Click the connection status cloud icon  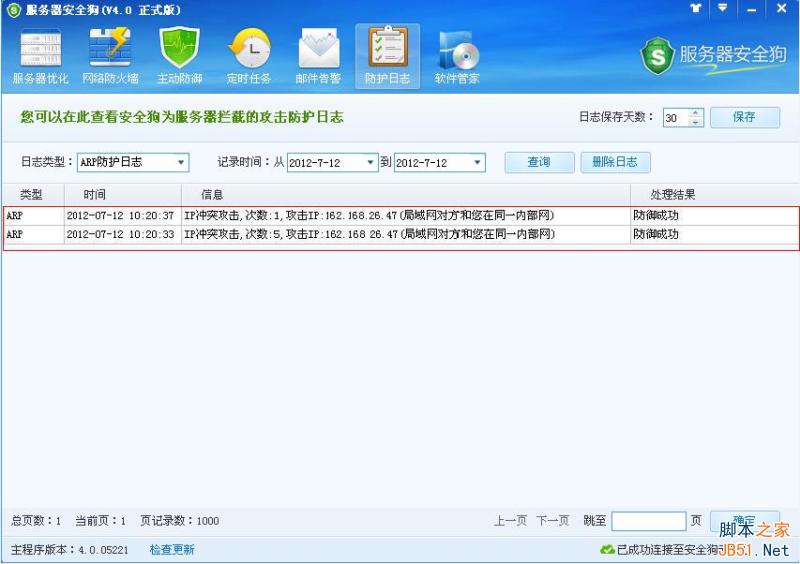pos(607,550)
